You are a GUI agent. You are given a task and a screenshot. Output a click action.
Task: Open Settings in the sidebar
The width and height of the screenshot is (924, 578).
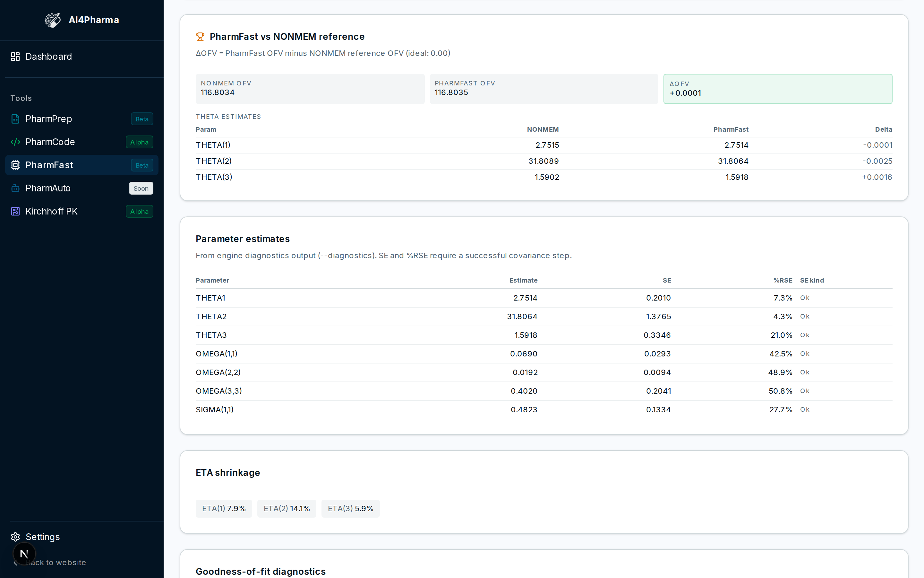tap(82, 537)
